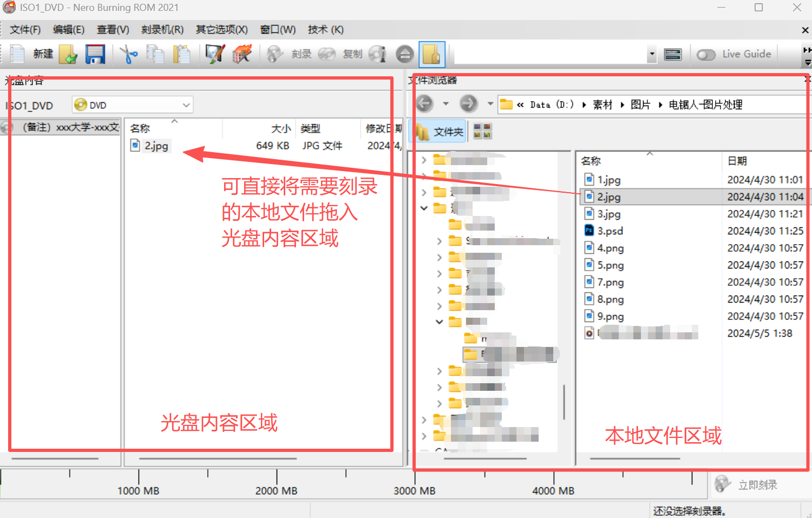
Task: Toggle the file browser panel button
Action: [431, 54]
